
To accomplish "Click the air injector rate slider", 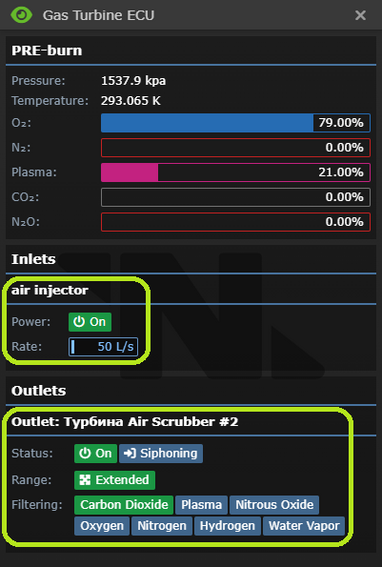I will coord(103,347).
